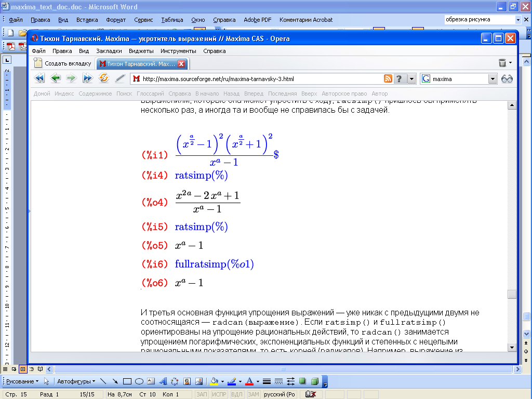Apply the blue line color brush
This screenshot has height=399, width=532.
232,381
